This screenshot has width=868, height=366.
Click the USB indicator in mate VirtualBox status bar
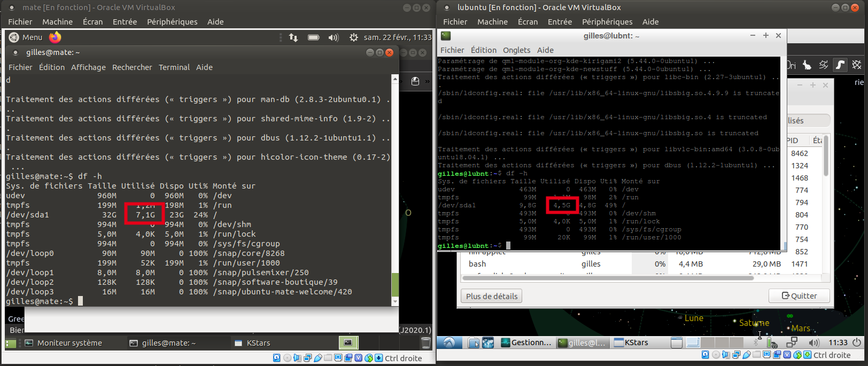[318, 358]
